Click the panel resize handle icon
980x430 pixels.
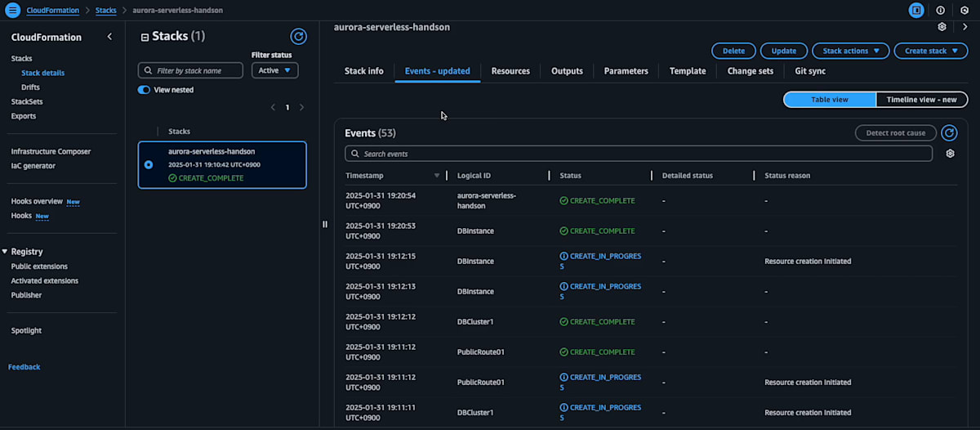click(324, 224)
